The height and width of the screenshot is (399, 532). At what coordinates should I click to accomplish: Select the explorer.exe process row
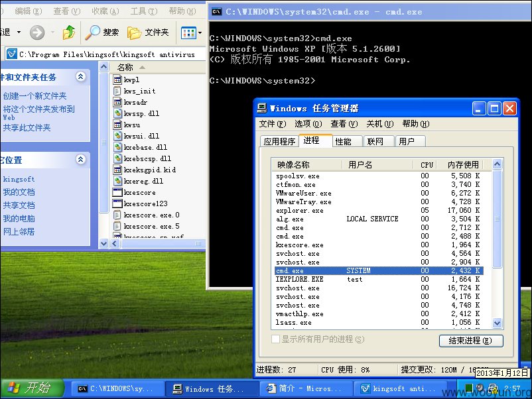click(378, 211)
